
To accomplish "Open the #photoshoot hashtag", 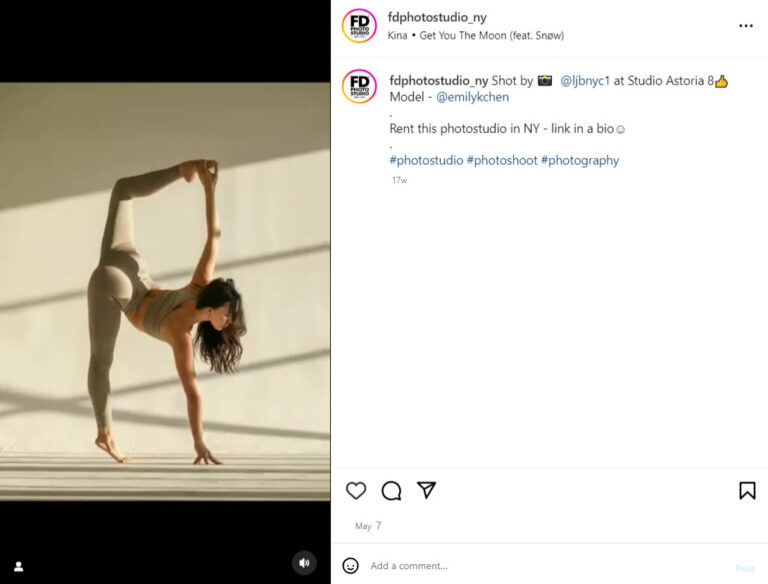I will pos(502,160).
